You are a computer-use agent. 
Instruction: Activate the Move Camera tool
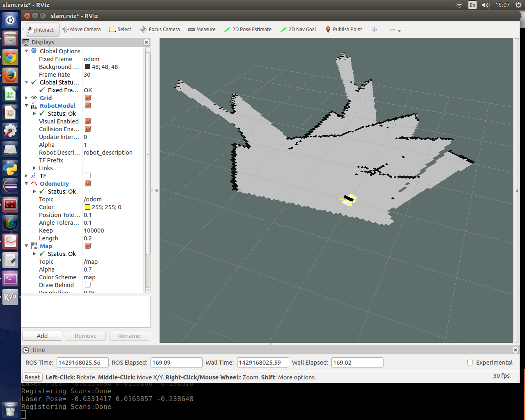[81, 30]
